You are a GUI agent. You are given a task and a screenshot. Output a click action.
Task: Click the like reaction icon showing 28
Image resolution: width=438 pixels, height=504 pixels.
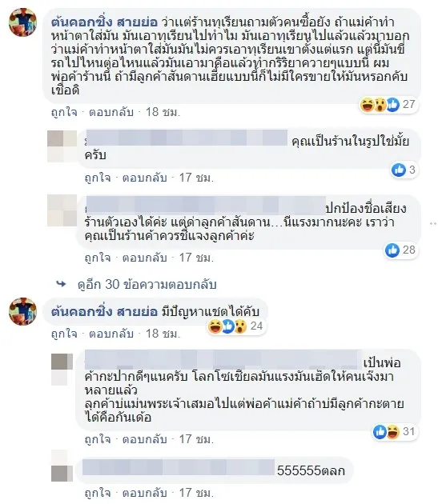pyautogui.click(x=392, y=250)
